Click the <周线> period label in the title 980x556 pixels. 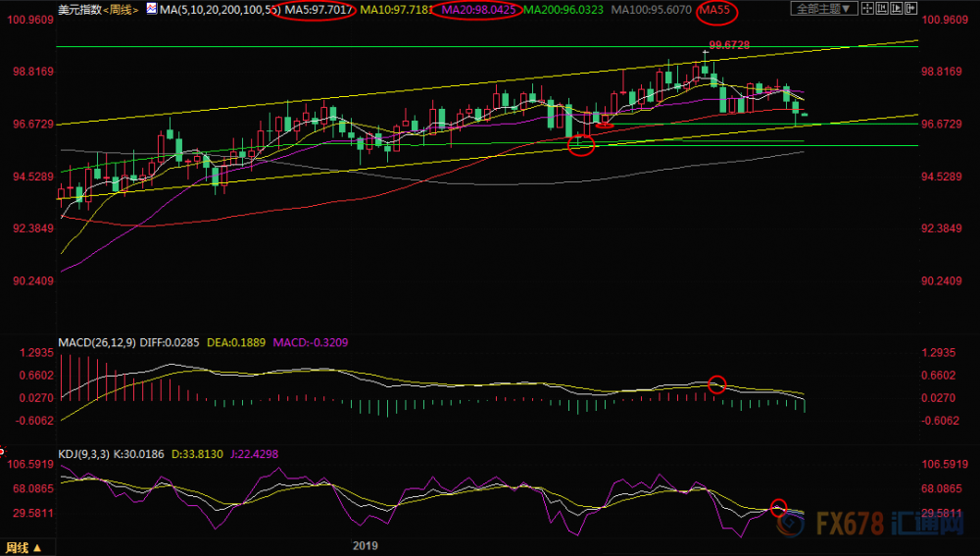point(121,10)
